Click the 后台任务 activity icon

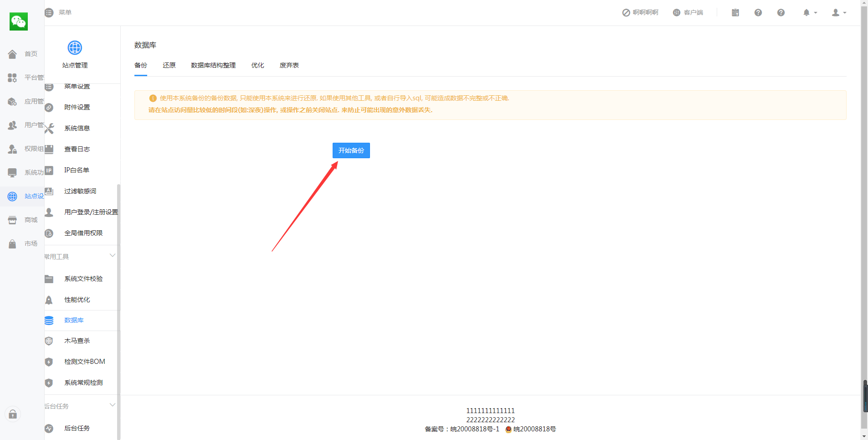49,429
